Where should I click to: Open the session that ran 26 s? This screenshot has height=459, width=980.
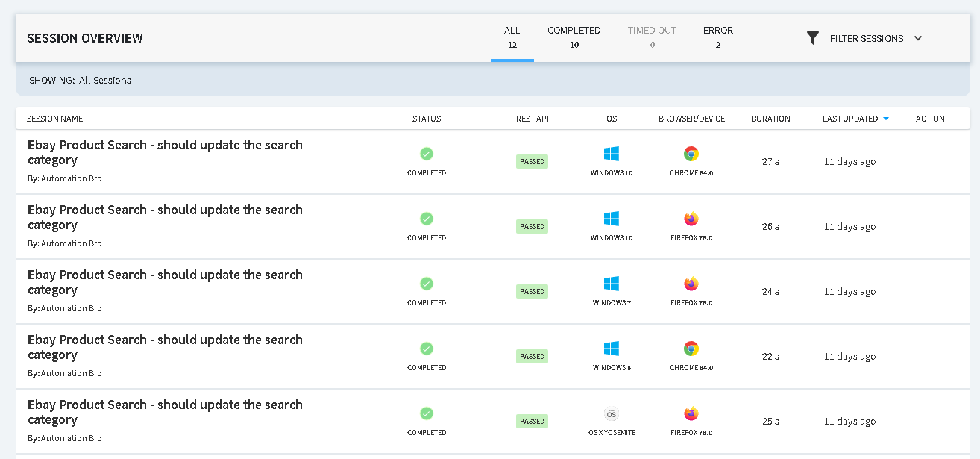(165, 217)
